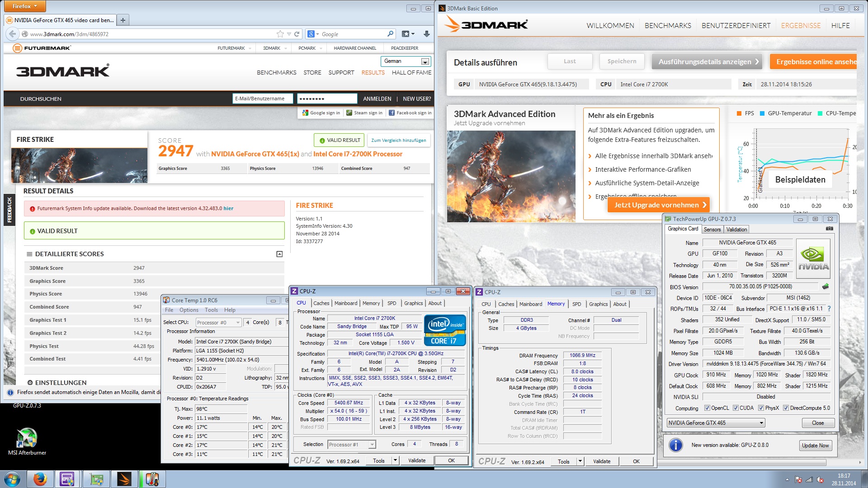This screenshot has width=868, height=488.
Task: Click Validate in CPU-Z CPU window
Action: pyautogui.click(x=417, y=460)
